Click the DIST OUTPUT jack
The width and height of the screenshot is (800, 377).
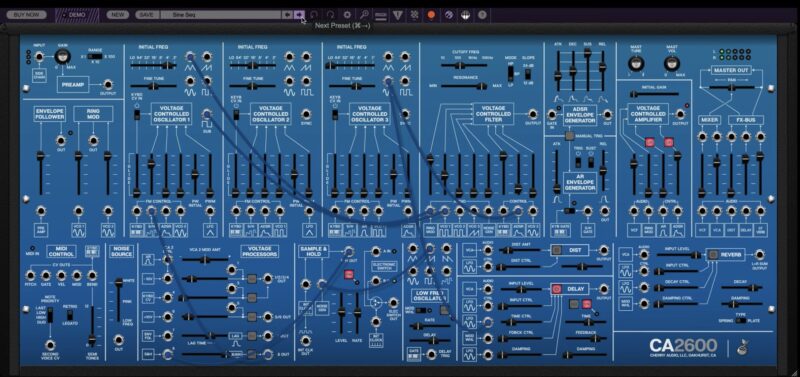[604, 250]
